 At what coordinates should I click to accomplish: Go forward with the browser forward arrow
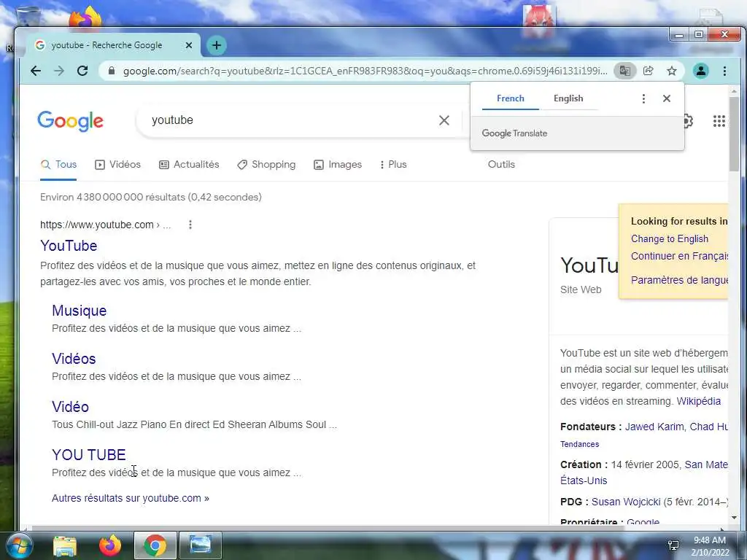59,71
